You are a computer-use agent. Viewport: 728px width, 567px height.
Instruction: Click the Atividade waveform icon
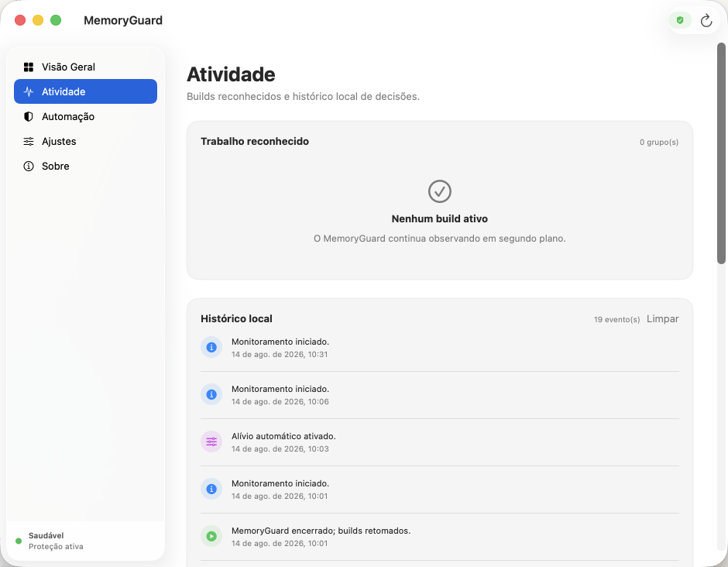tap(29, 91)
